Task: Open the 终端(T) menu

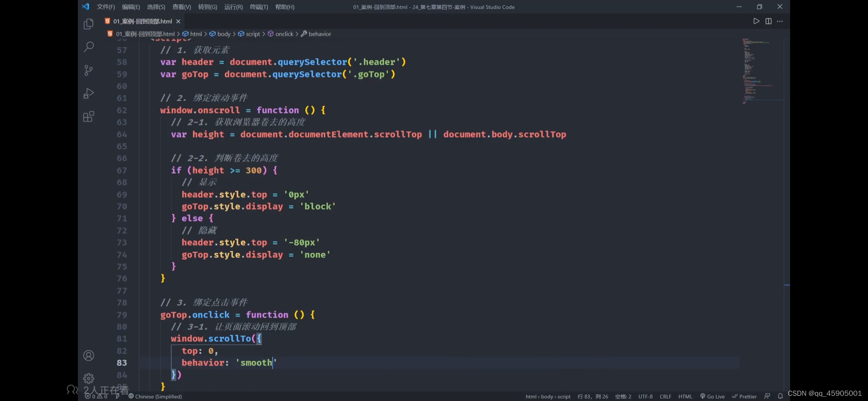Action: (x=259, y=7)
